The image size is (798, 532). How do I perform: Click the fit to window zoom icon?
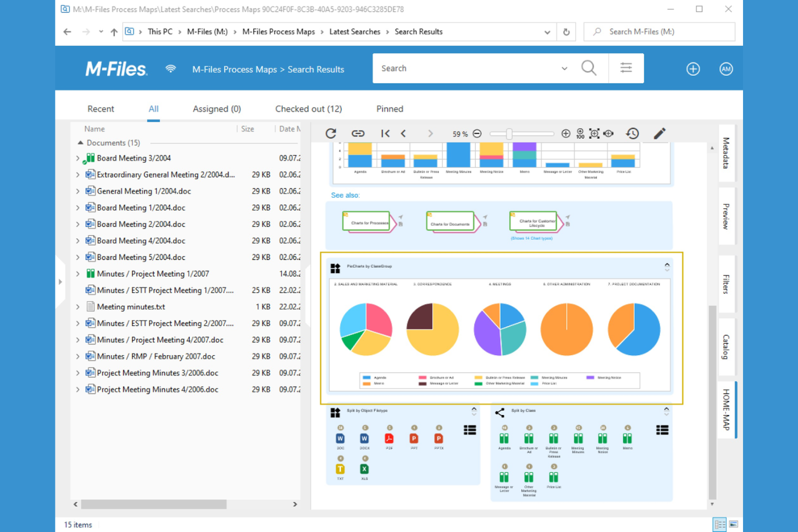594,134
